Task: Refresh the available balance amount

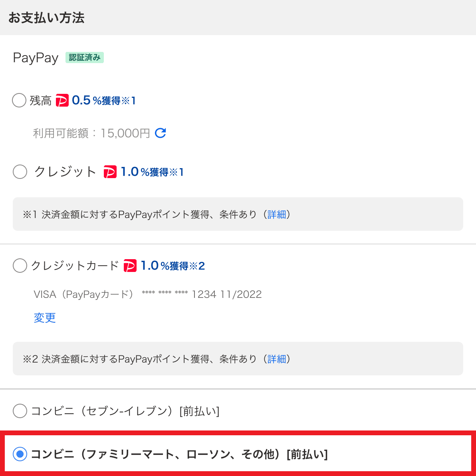Action: 160,133
